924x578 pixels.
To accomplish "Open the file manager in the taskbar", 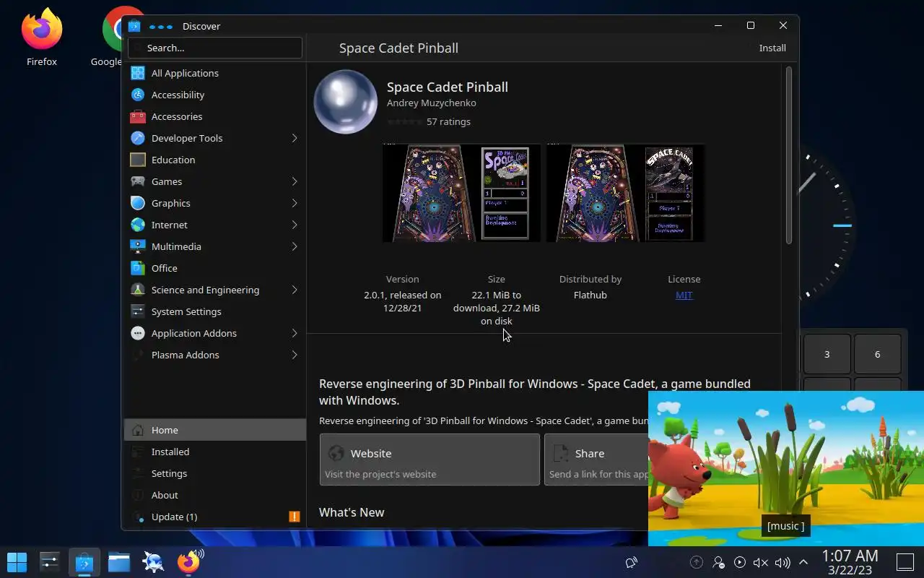I will click(119, 561).
